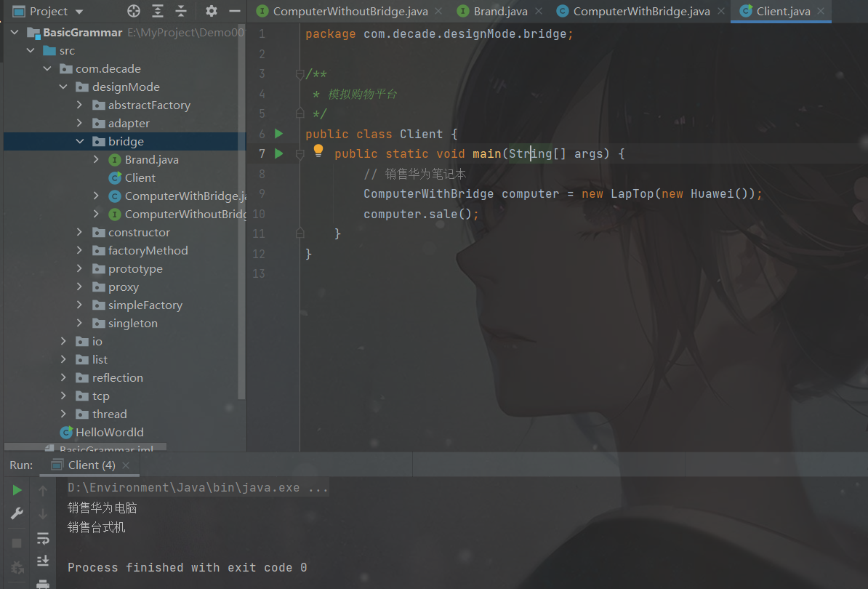Viewport: 868px width, 589px height.
Task: Close ComputerWithBridge.java tab
Action: point(720,11)
